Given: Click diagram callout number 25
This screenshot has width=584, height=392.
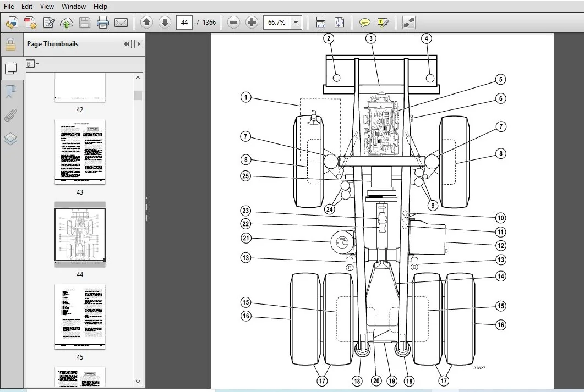Looking at the screenshot, I should 246,176.
